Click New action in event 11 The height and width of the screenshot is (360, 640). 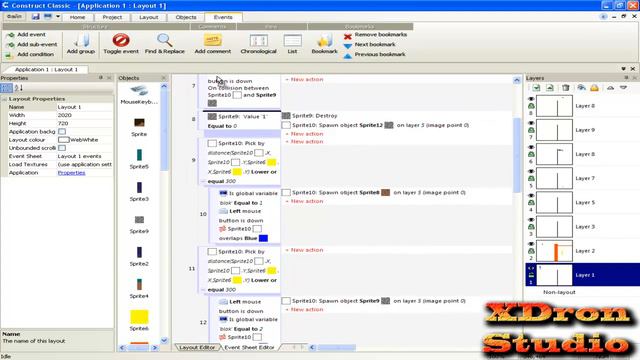304,250
